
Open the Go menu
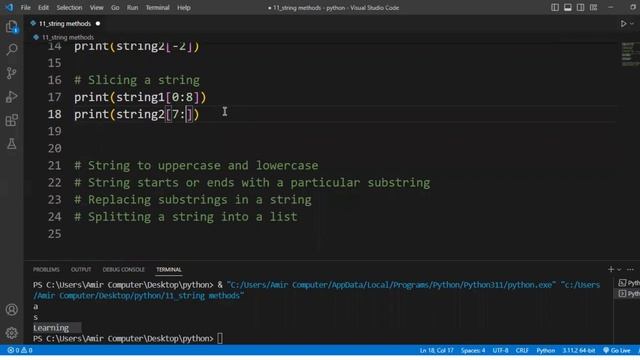(115, 7)
